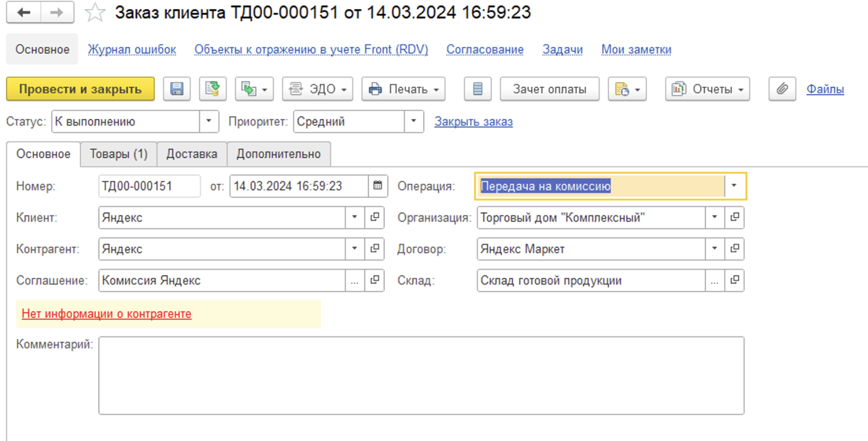Click into the Комментарий text field
Viewport: 868px width, 441px height.
[421, 375]
